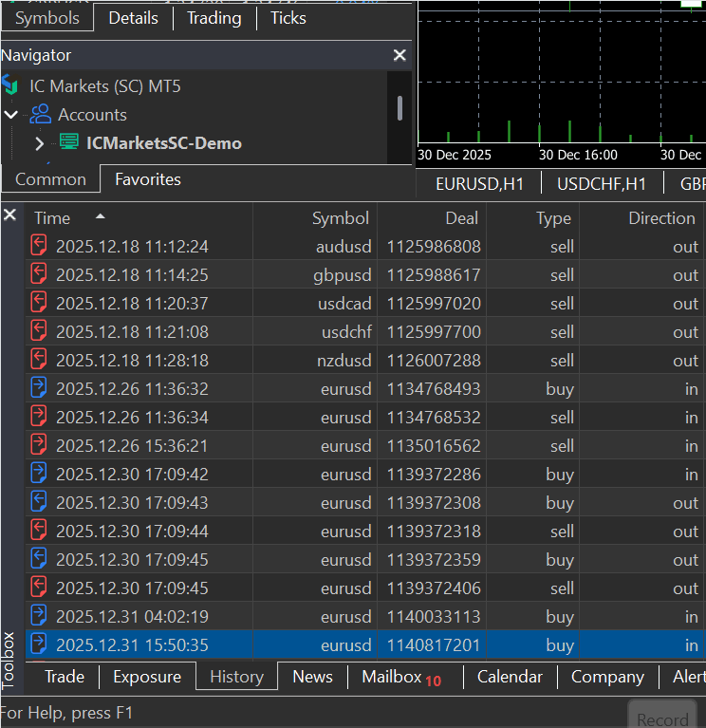Image resolution: width=706 pixels, height=728 pixels.
Task: Click the sell-out icon for deal 1139372318
Action: pos(39,531)
